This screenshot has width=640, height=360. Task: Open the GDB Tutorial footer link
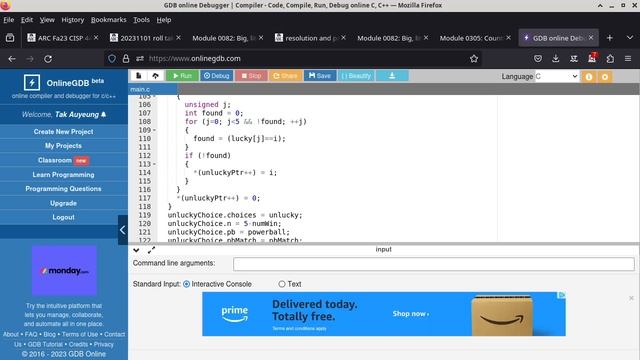pyautogui.click(x=45, y=344)
